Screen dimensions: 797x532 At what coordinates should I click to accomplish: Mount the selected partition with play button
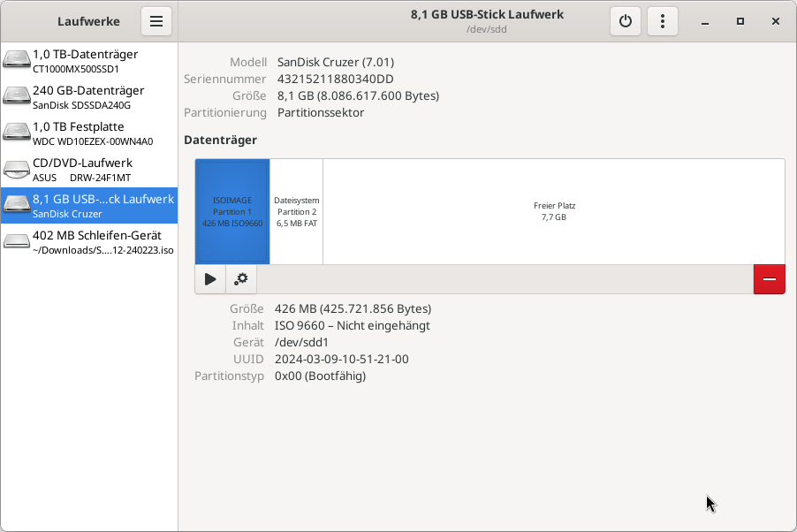210,279
